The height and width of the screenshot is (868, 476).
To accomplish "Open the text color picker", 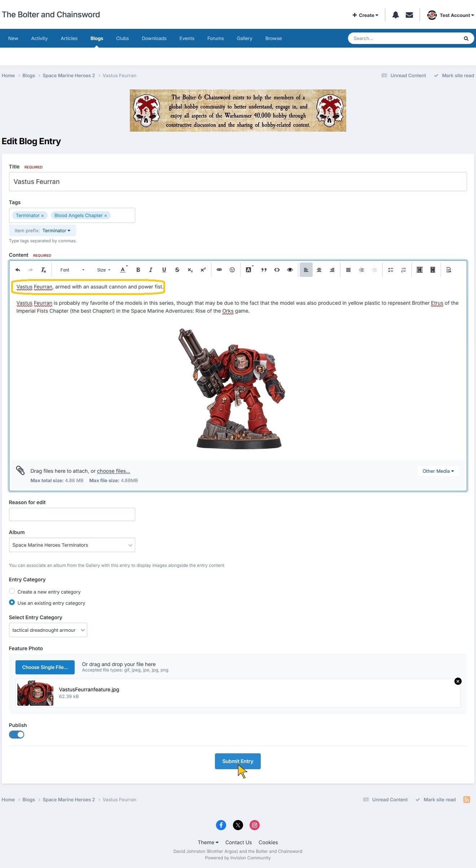I will [x=123, y=270].
